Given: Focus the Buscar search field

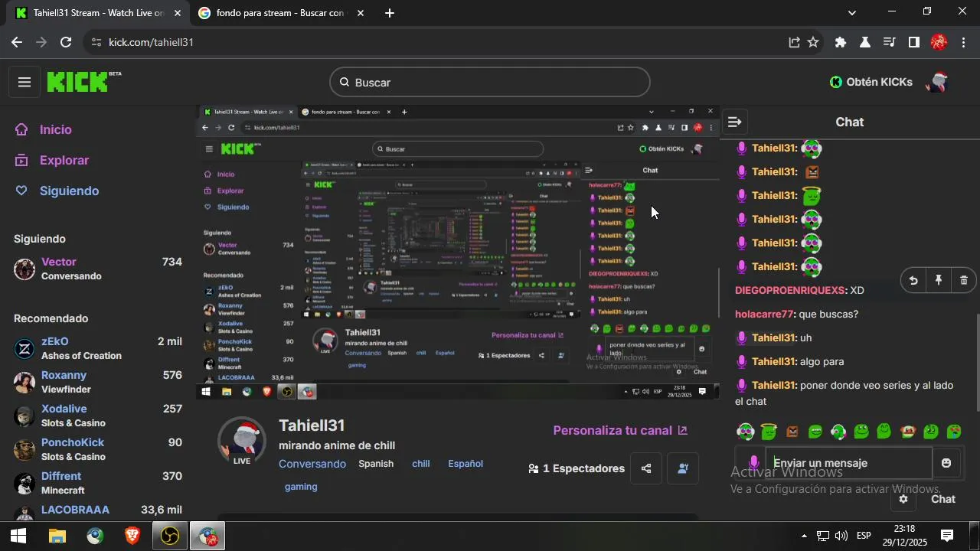Looking at the screenshot, I should 490,82.
